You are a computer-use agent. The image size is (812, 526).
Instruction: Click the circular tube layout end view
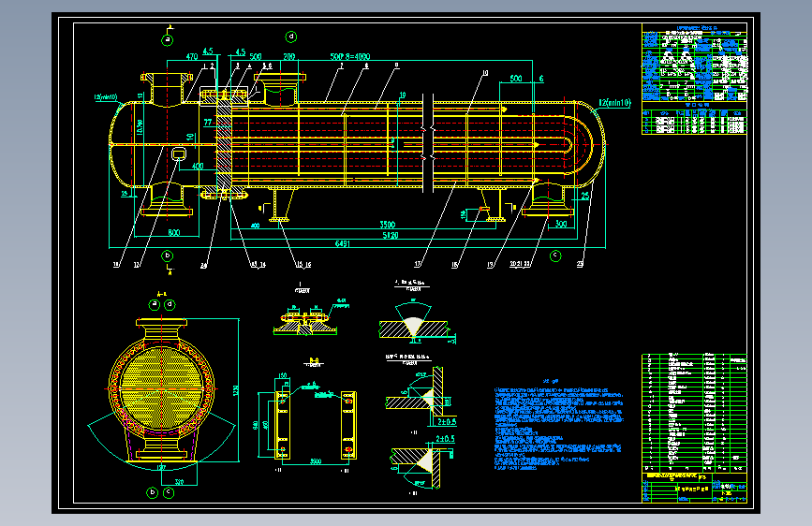coord(162,388)
